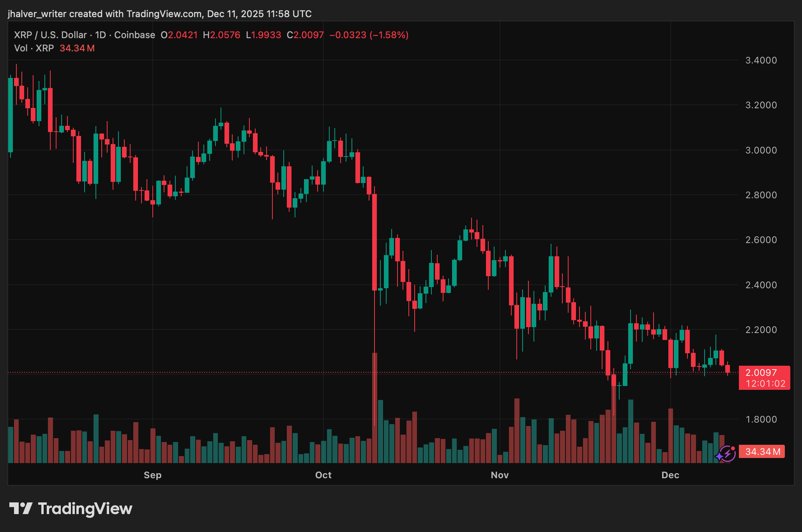This screenshot has height=532, width=802.
Task: Click the TradingView.com attribution text at top
Action: coord(164,14)
